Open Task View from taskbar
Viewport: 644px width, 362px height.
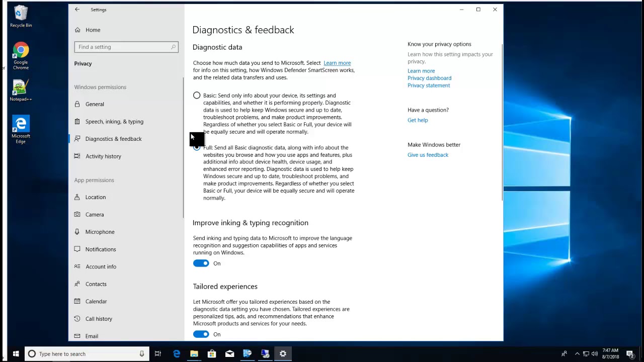point(158,354)
